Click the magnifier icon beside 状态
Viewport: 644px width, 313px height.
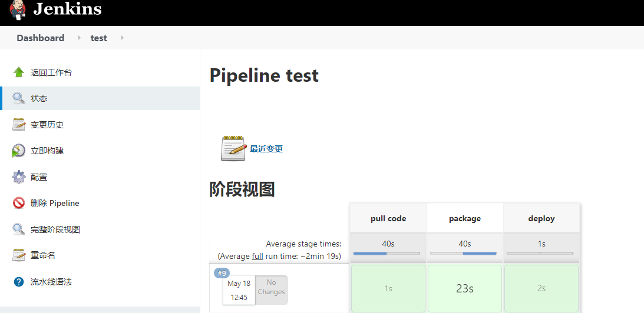[19, 98]
